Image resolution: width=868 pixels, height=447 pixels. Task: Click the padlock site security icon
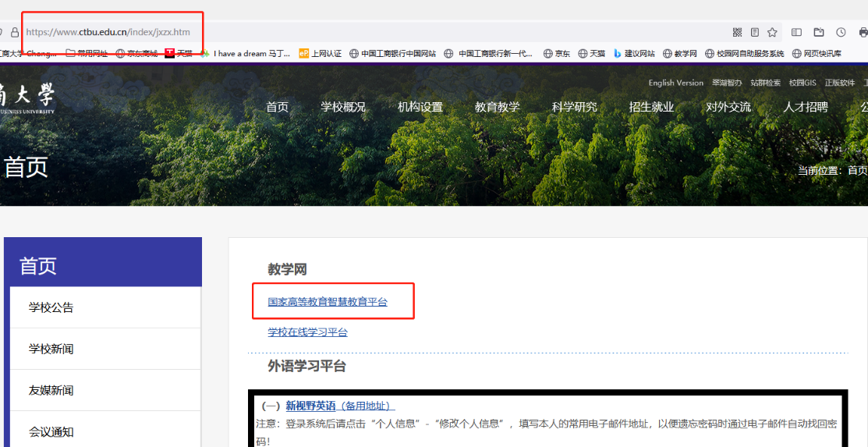pyautogui.click(x=14, y=33)
